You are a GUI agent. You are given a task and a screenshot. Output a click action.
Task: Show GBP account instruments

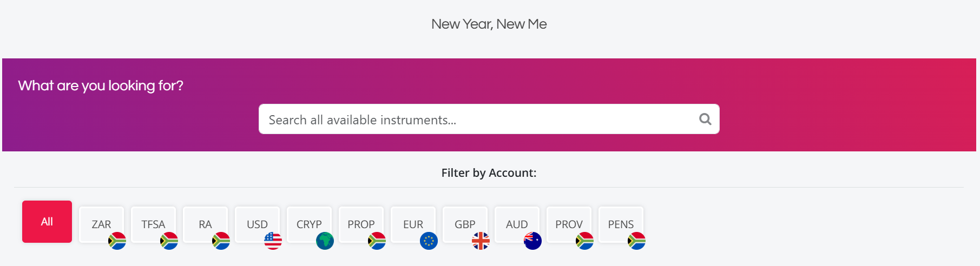click(x=465, y=224)
